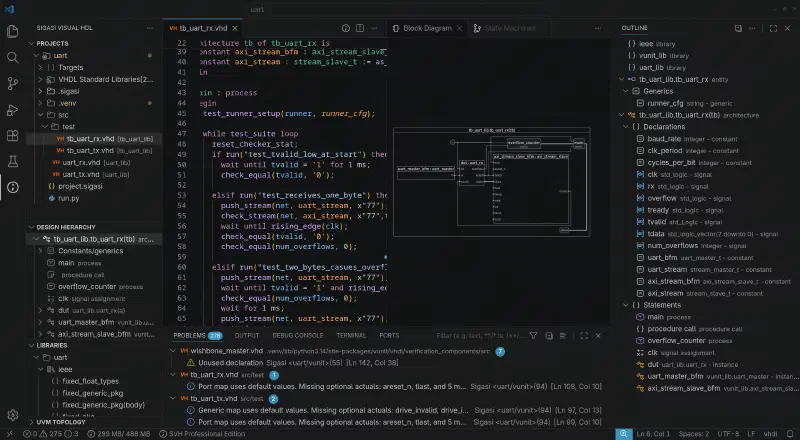Screen dimensions: 800x440
Task: Open the Search view in activity bar
Action: (12, 58)
